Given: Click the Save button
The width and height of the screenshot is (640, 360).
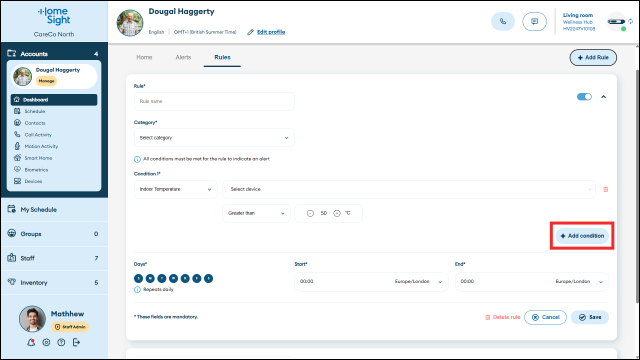Looking at the screenshot, I should tap(590, 317).
